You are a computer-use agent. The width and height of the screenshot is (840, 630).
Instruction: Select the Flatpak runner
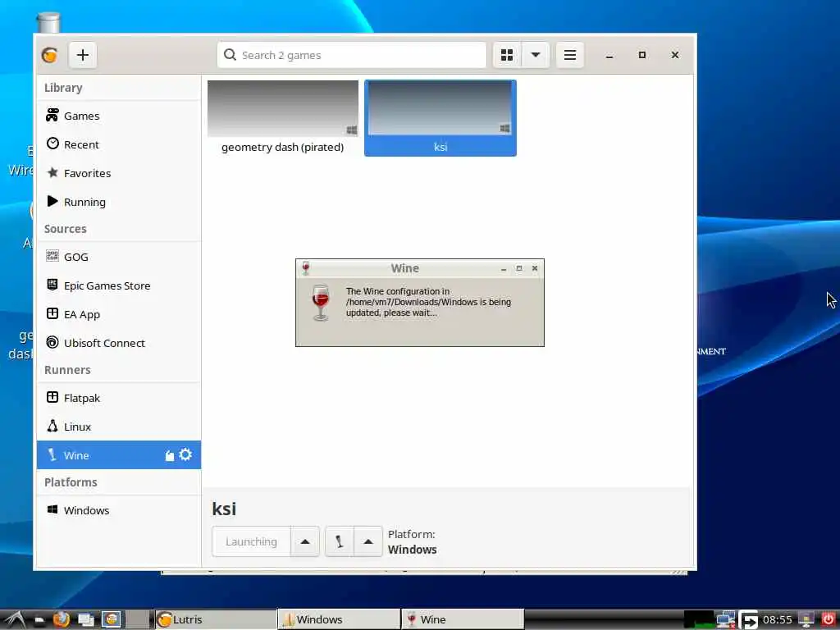[119, 398]
